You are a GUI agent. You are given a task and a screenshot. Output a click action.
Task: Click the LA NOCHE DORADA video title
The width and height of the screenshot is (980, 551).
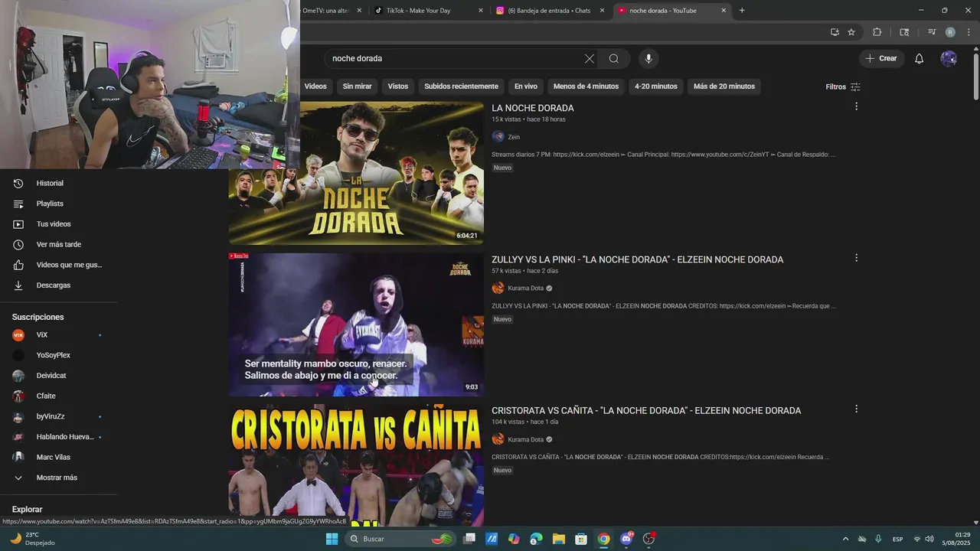pyautogui.click(x=533, y=108)
